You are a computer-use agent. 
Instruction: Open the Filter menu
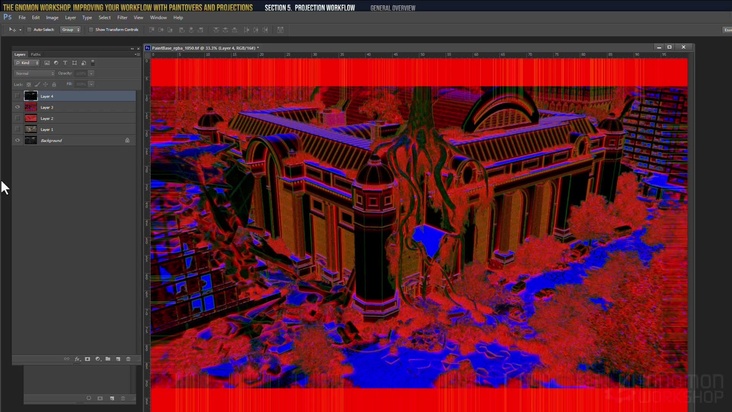pyautogui.click(x=122, y=18)
